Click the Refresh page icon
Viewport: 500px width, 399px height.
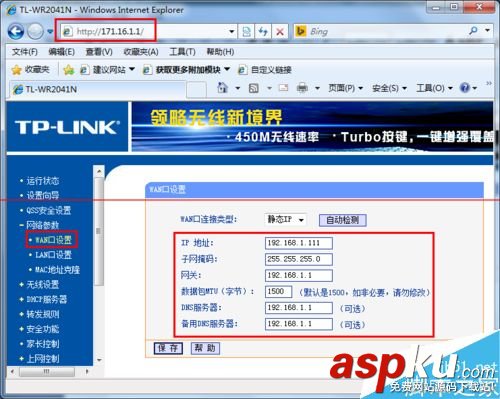tap(263, 32)
